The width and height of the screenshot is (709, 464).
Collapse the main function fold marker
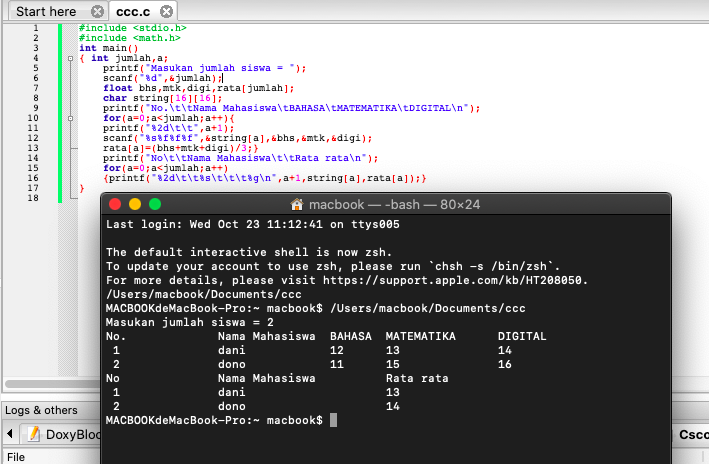pyautogui.click(x=71, y=58)
